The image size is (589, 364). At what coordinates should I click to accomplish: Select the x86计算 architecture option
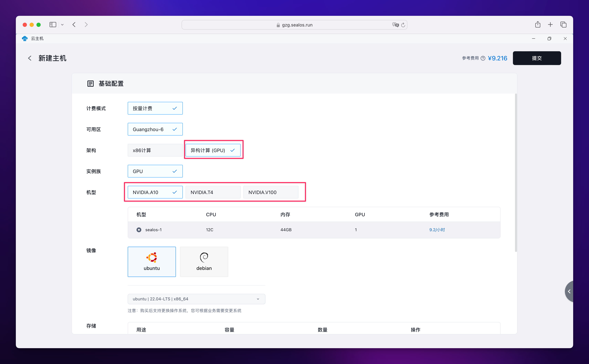click(155, 150)
